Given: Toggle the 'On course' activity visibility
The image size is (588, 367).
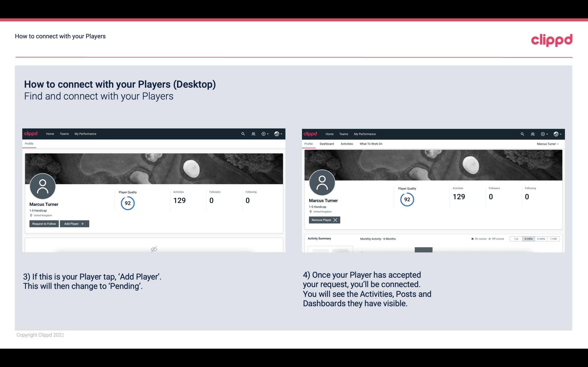Looking at the screenshot, I should click(477, 238).
